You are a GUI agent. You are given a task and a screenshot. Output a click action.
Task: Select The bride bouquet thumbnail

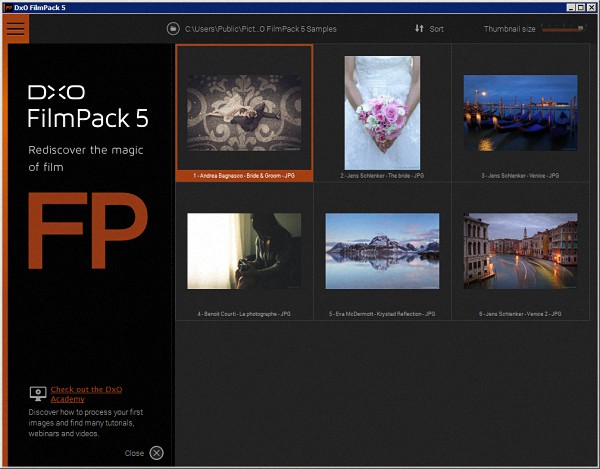click(382, 113)
